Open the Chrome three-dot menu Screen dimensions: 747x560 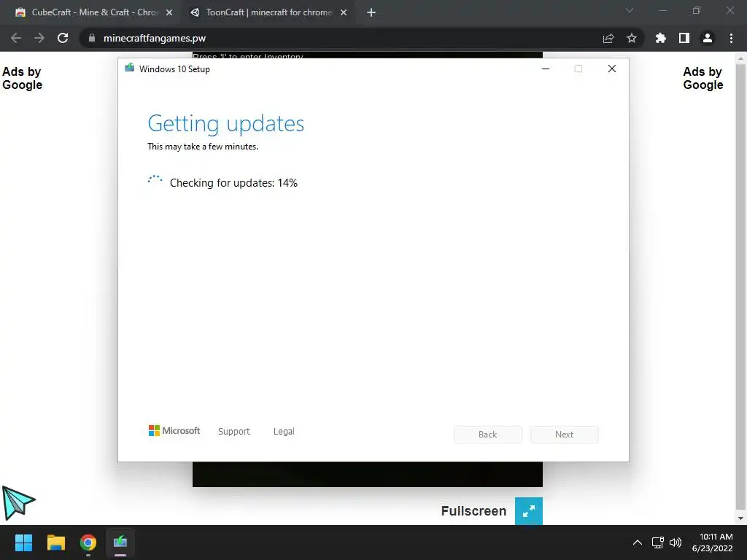point(731,38)
